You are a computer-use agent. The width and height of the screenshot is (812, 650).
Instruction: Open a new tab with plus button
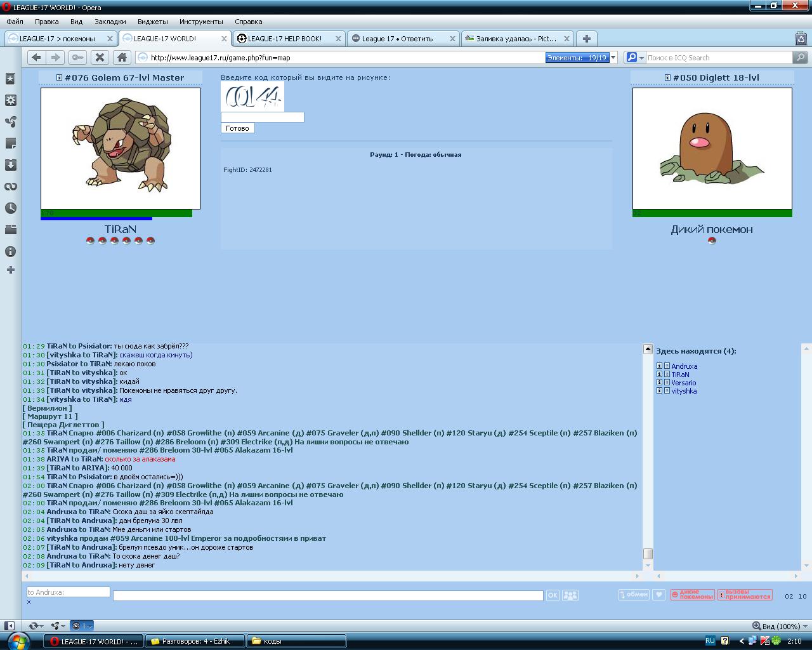pos(587,39)
